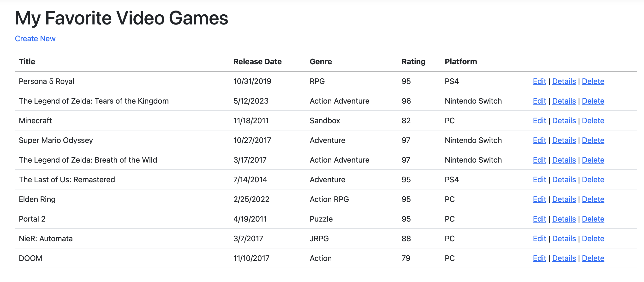Open Elden Ring Details page
This screenshot has height=282, width=644.
564,199
